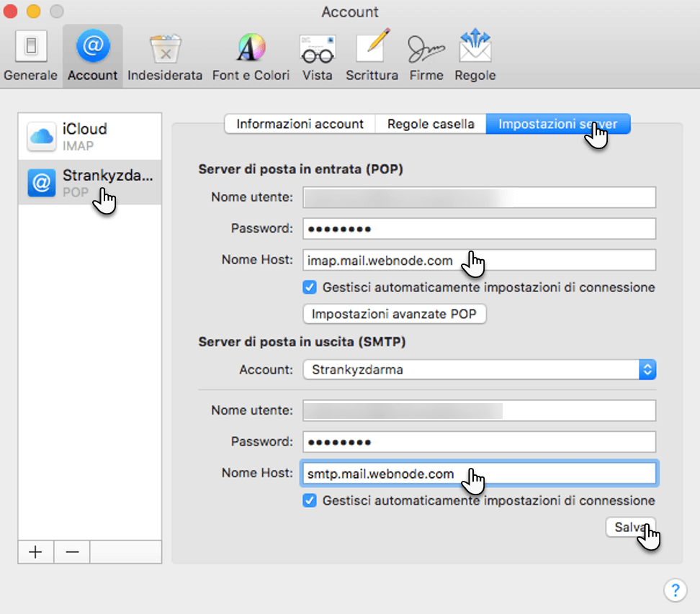Uncheck SMTP Gestisci automaticamente impostazioni di connessione
Image resolution: width=700 pixels, height=614 pixels.
pos(310,500)
